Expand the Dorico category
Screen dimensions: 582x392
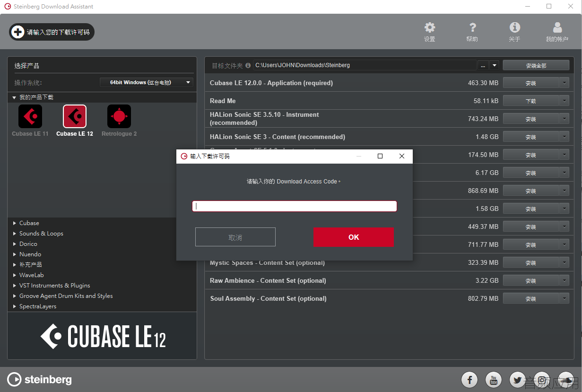point(15,244)
